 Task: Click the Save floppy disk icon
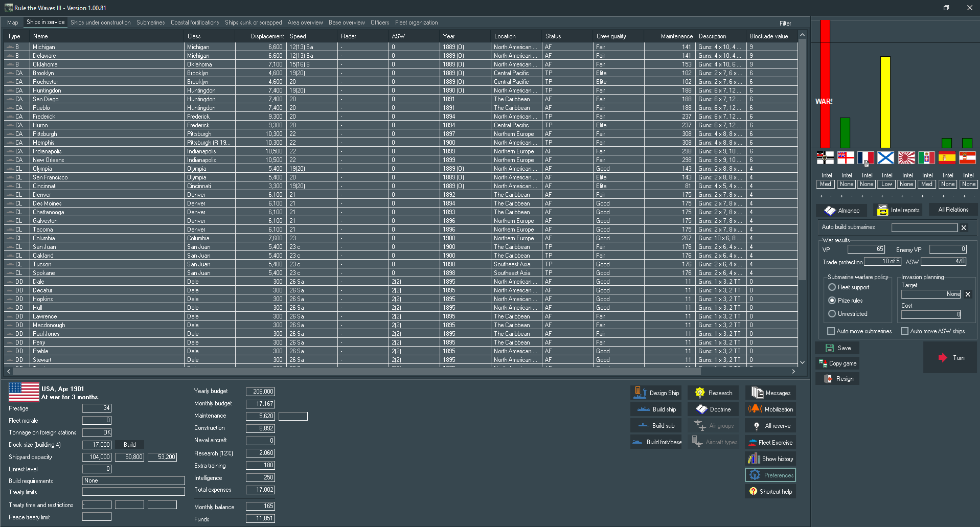pos(830,348)
